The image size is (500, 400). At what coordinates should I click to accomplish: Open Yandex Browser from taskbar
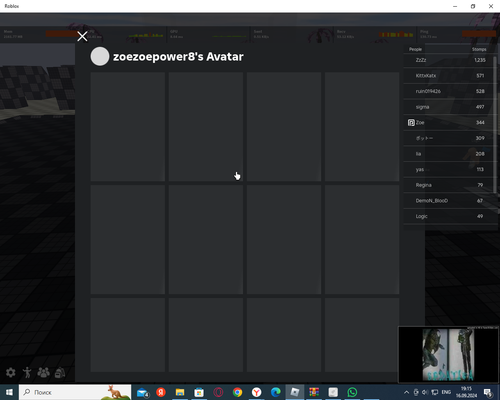tap(256, 392)
